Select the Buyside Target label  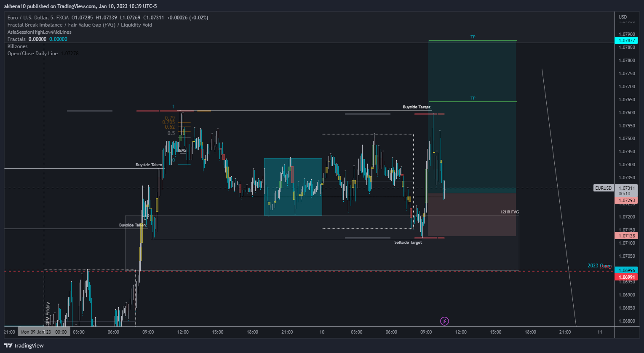click(x=417, y=107)
